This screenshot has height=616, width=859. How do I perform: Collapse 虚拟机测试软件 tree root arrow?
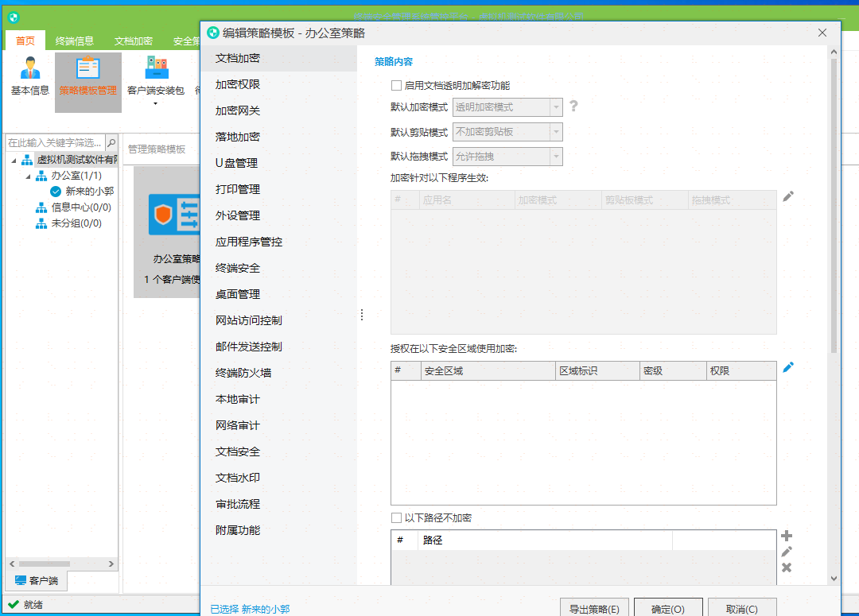14,160
